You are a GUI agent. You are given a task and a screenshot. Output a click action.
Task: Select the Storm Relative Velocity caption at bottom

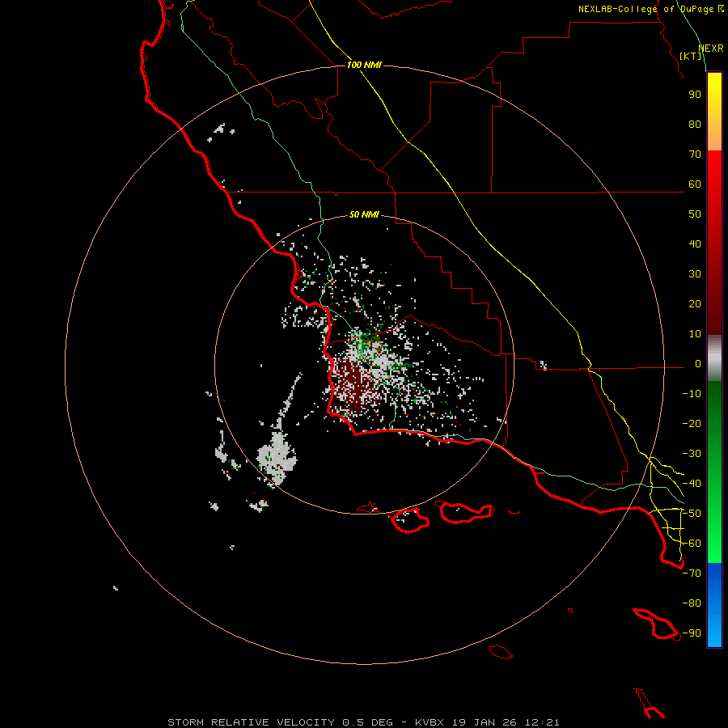(363, 722)
